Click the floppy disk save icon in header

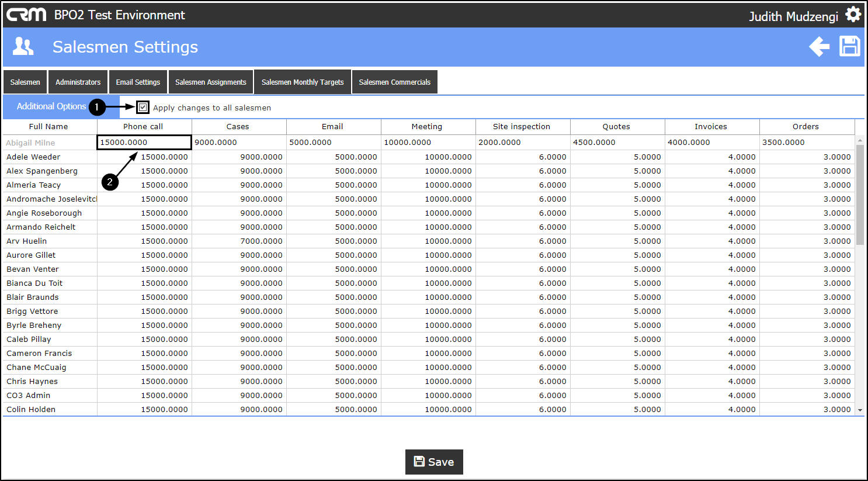[849, 47]
